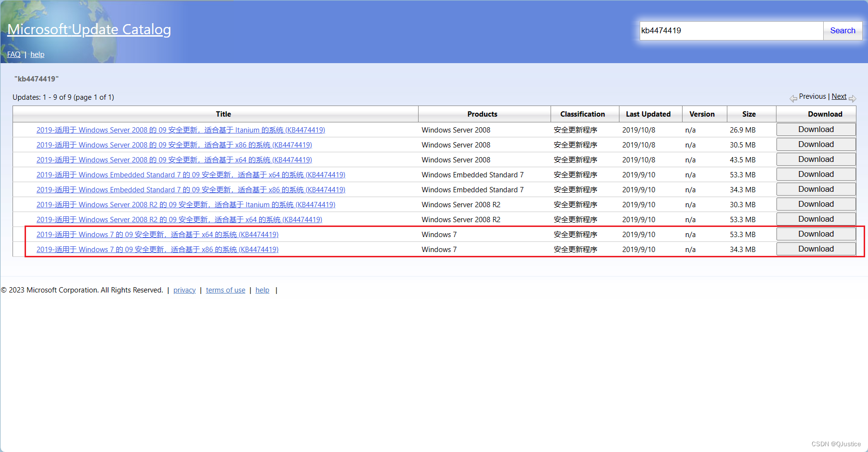Screen dimensions: 868x452
Task: Click the search box containing kb4474419
Action: click(731, 30)
